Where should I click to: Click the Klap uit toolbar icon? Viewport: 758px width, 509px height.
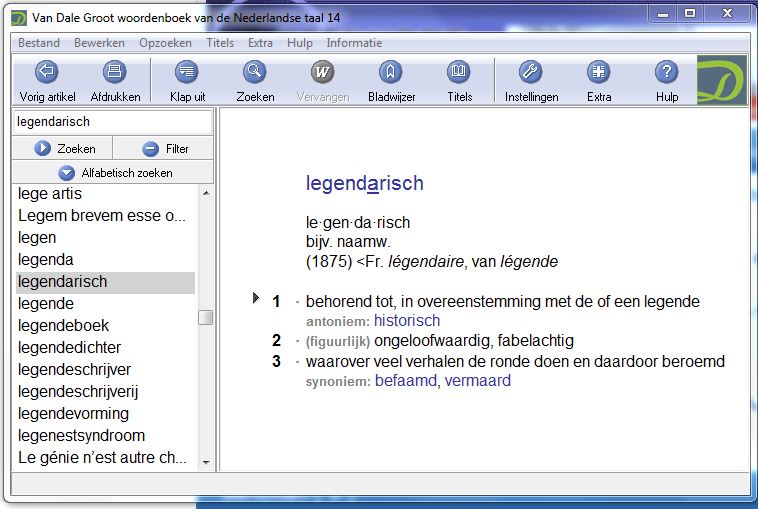[187, 72]
